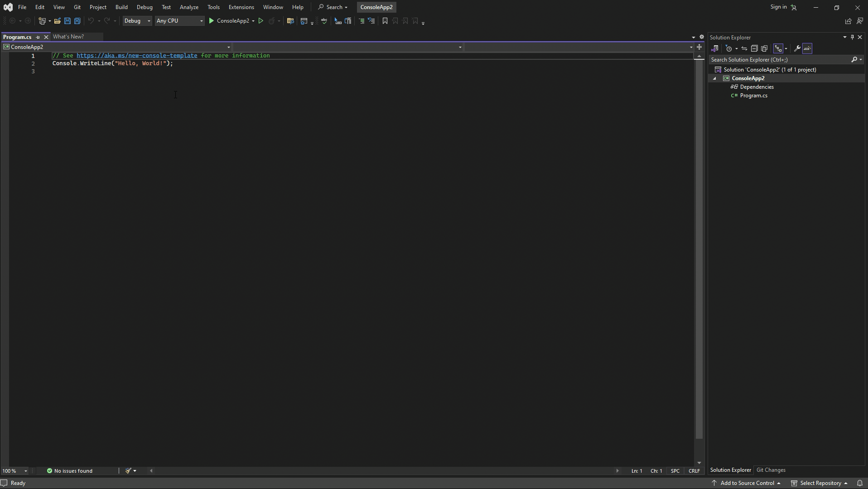The height and width of the screenshot is (489, 868).
Task: Open the ConsoleApp2 project navigation dropdown
Action: tap(117, 47)
